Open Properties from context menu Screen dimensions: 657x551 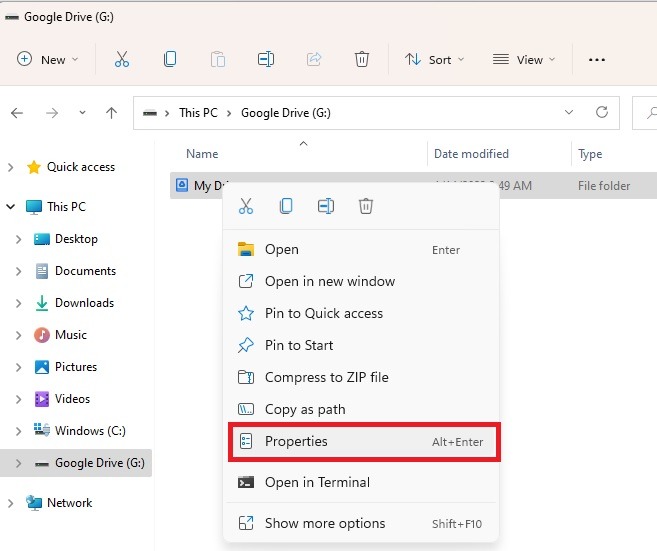tap(364, 442)
